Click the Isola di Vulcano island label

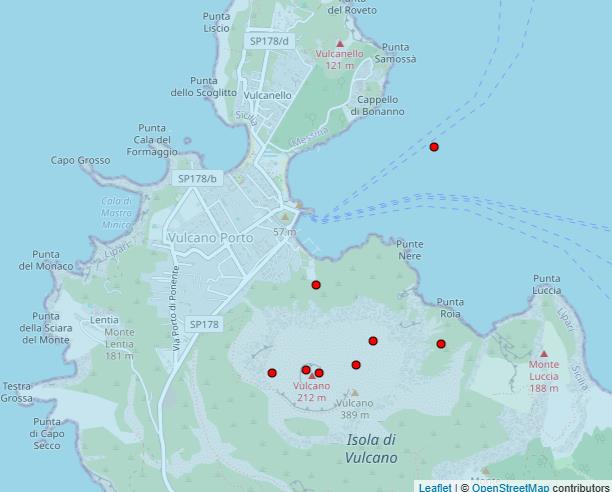(x=371, y=449)
